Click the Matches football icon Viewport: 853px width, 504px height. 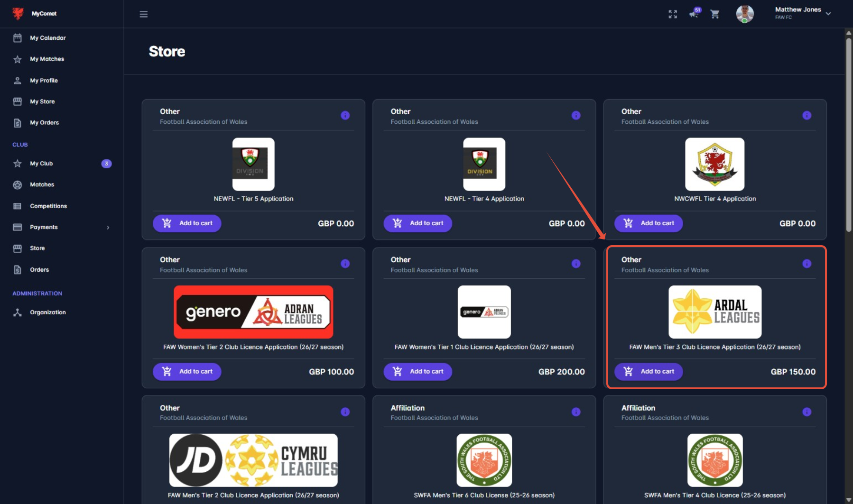click(x=18, y=185)
